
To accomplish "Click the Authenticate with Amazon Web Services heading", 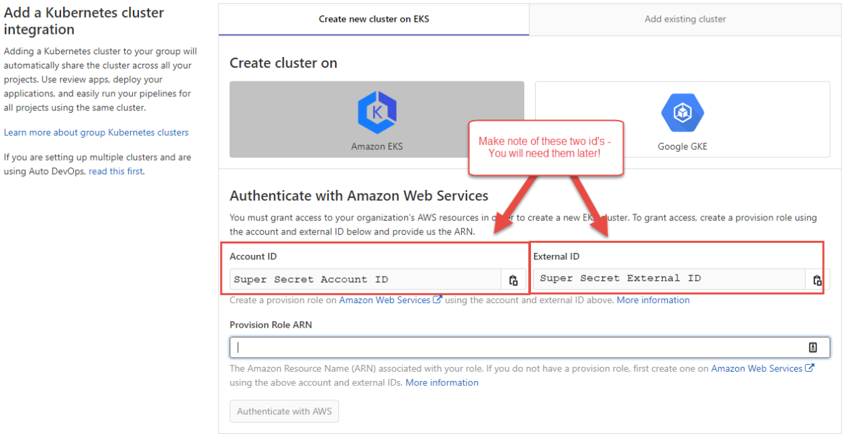I will pyautogui.click(x=359, y=196).
